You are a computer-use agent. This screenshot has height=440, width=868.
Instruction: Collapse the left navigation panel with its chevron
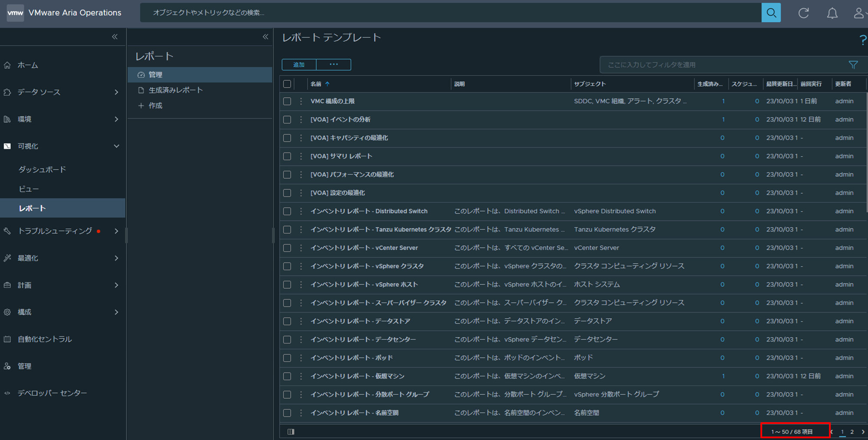[x=115, y=36]
